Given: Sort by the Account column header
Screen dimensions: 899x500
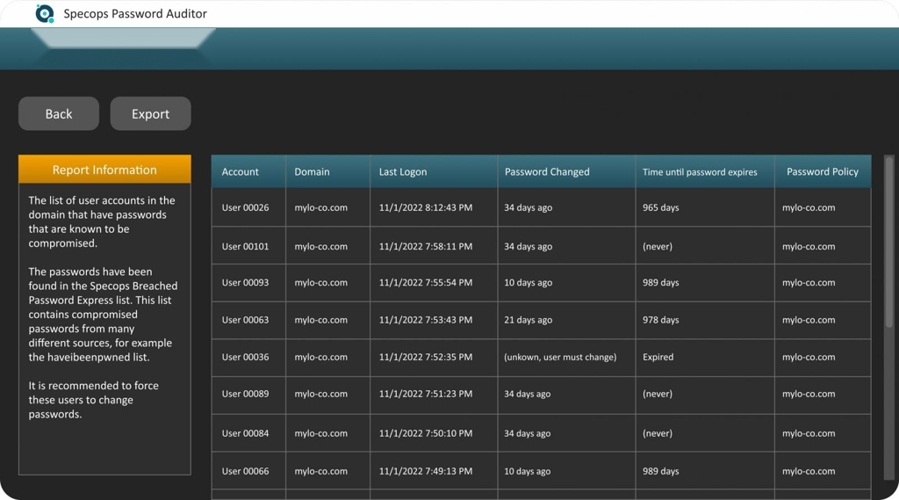Looking at the screenshot, I should (x=240, y=172).
